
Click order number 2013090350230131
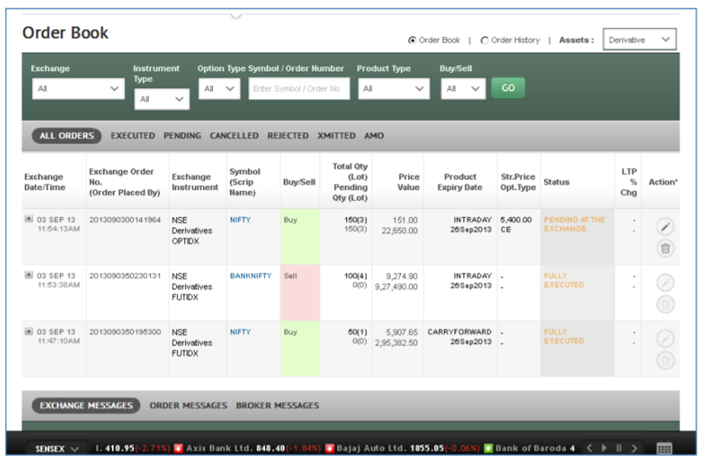[x=125, y=276]
